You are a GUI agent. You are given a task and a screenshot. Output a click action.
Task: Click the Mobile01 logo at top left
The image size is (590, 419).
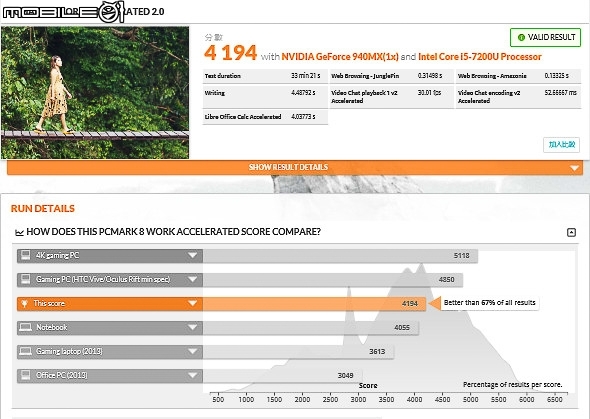[x=63, y=12]
